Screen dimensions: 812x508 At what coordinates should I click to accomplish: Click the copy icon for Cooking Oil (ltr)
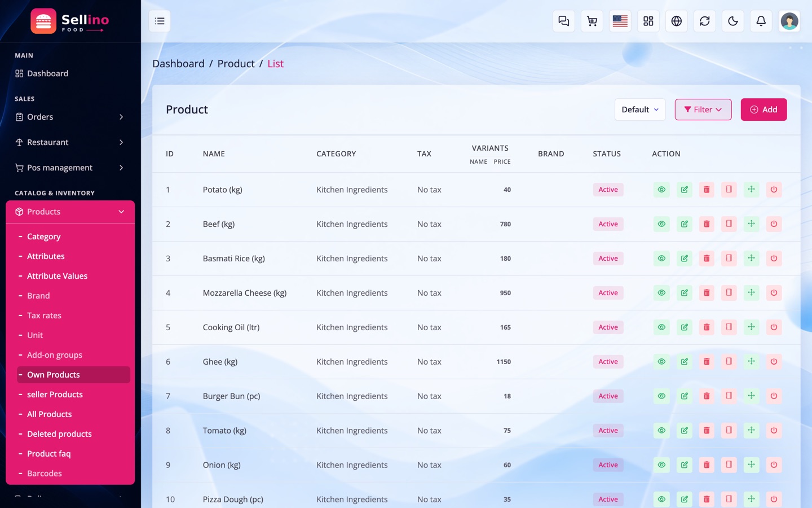729,327
